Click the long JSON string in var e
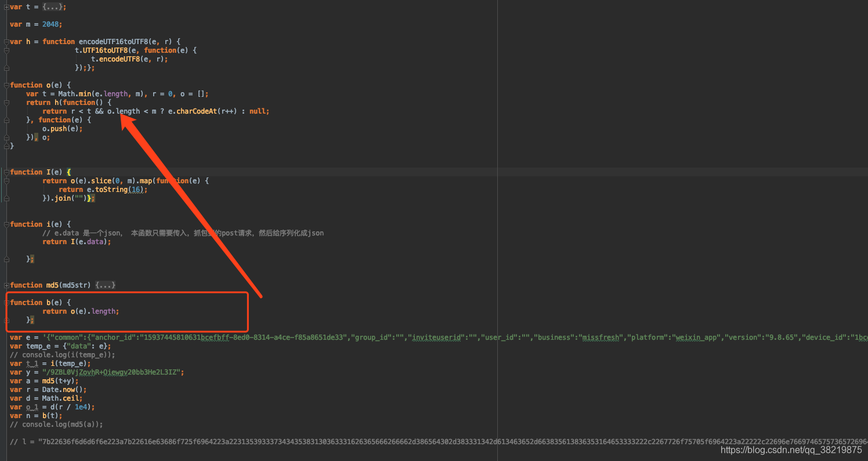 pos(455,337)
